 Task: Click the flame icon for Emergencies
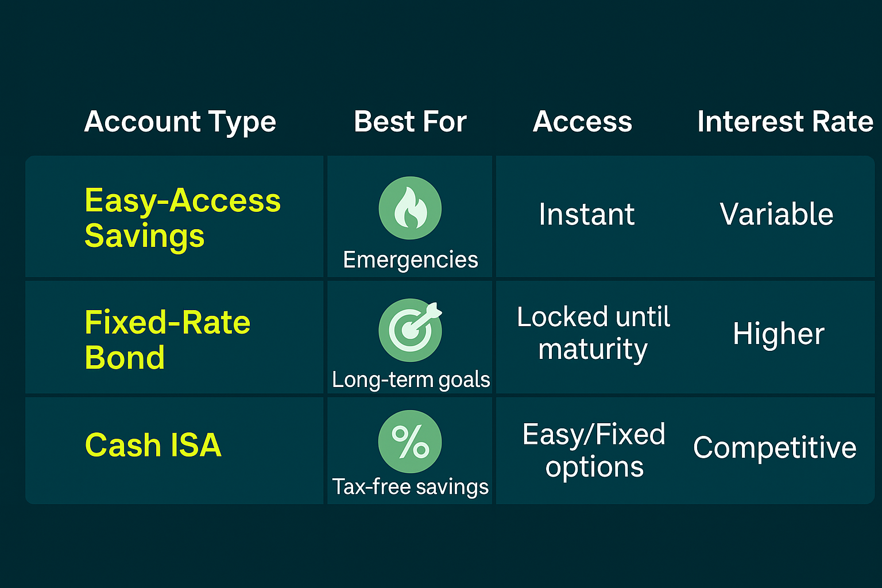coord(410,208)
